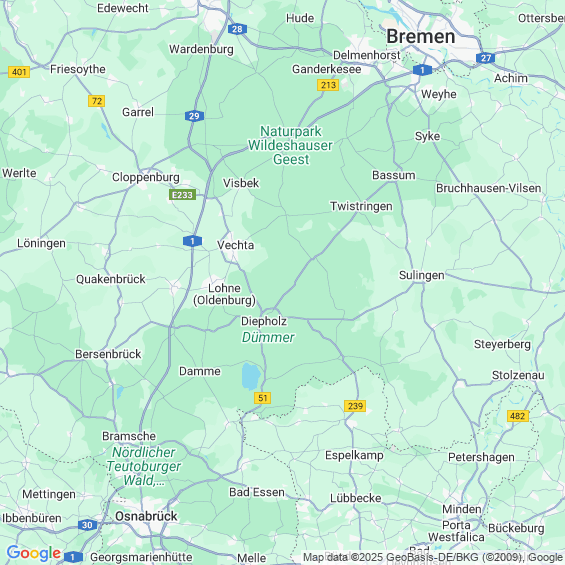Screen dimensions: 565x565
Task: Click the A29 highway shield near Garrel
Action: tap(194, 116)
